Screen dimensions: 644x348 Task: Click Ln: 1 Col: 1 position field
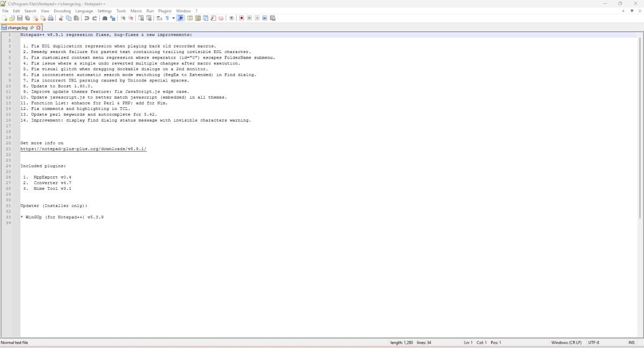(x=482, y=342)
